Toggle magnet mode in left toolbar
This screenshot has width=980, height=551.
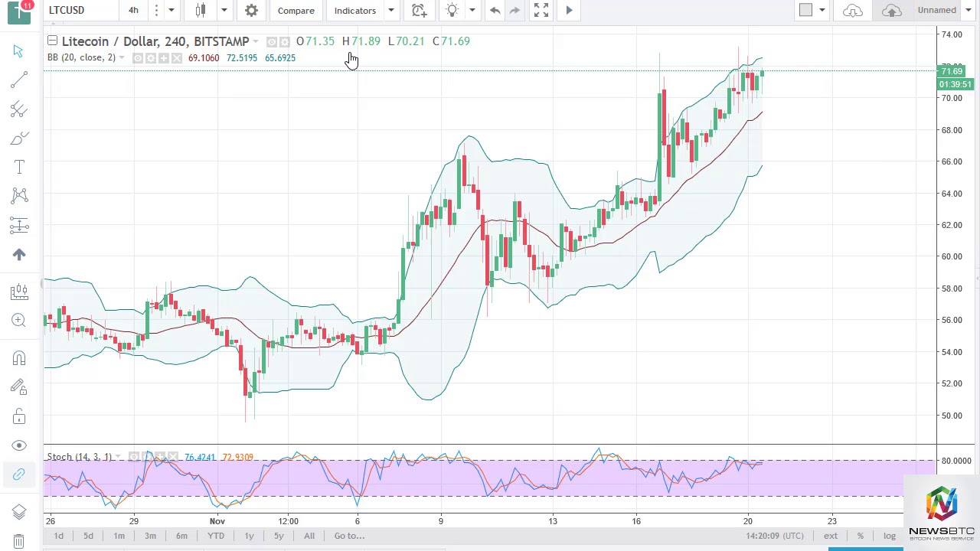click(19, 358)
